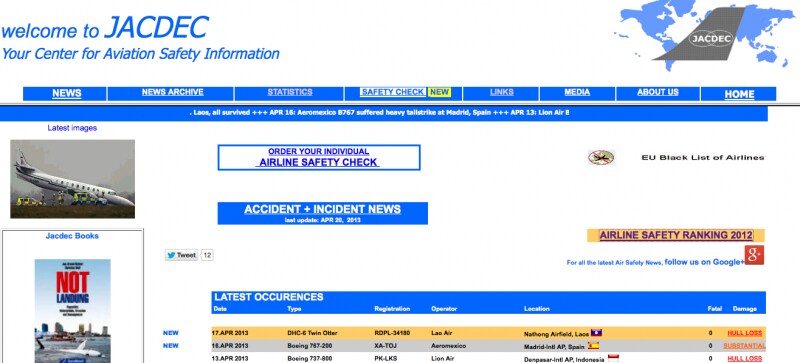This screenshot has height=363, width=800.
Task: Click the NOT LANDING book cover
Action: (x=72, y=310)
